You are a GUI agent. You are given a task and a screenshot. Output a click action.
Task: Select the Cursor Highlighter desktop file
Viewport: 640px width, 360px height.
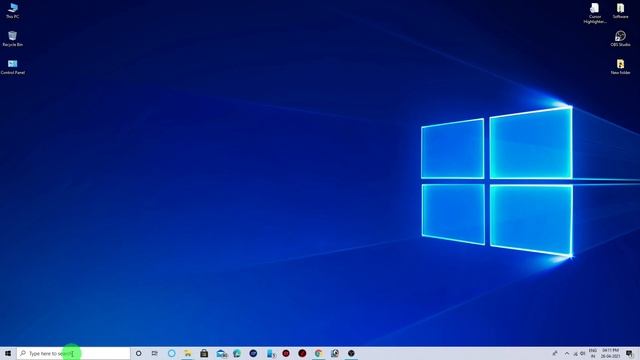click(595, 13)
